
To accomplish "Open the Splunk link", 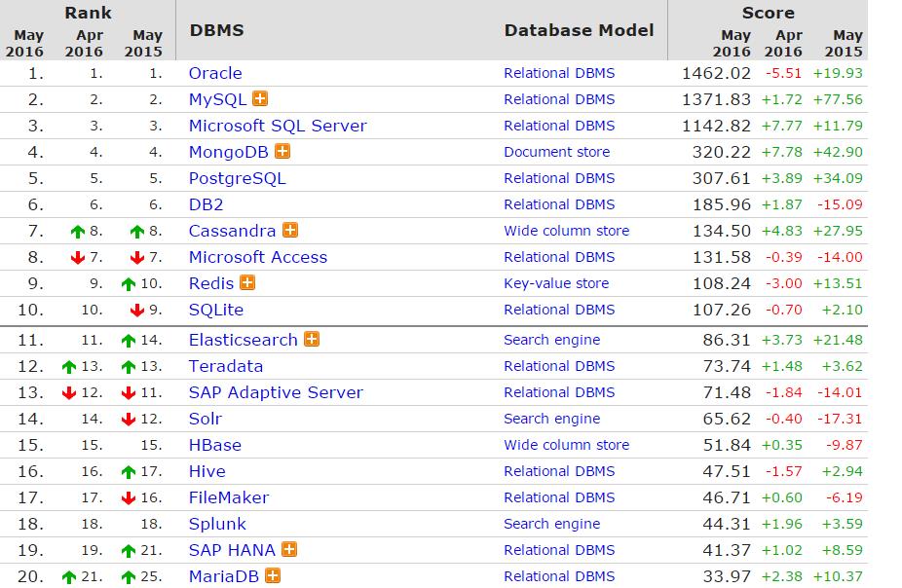I will click(217, 524).
